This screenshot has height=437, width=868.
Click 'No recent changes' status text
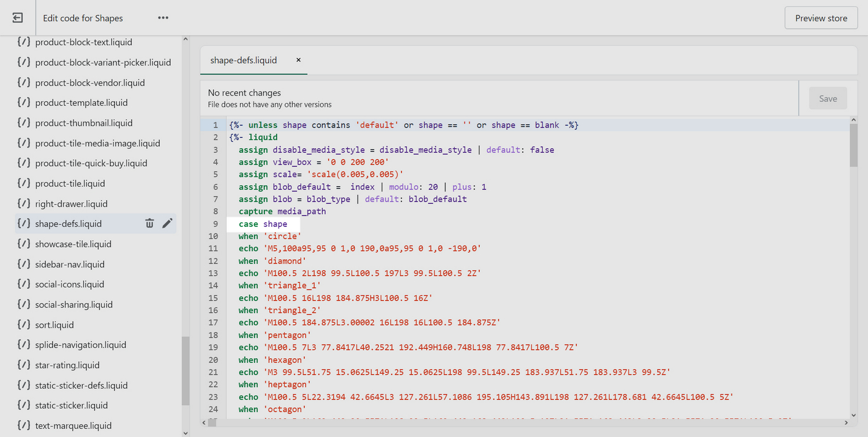click(x=244, y=93)
